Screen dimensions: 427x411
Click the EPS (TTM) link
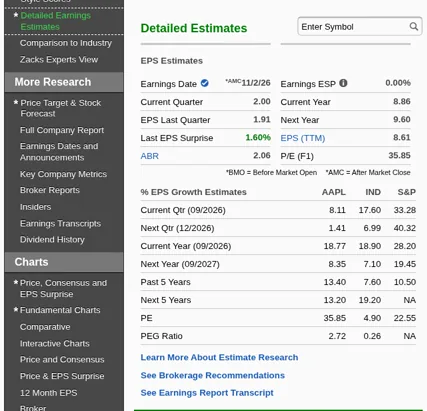point(303,138)
